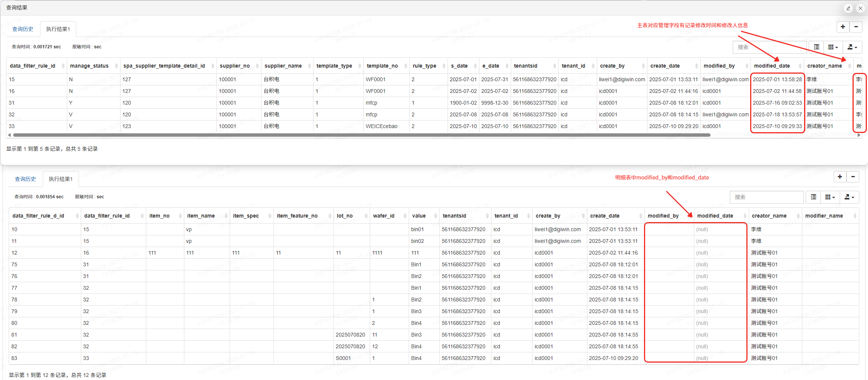Sort by supplier_name using its sort arrows

tap(309, 66)
